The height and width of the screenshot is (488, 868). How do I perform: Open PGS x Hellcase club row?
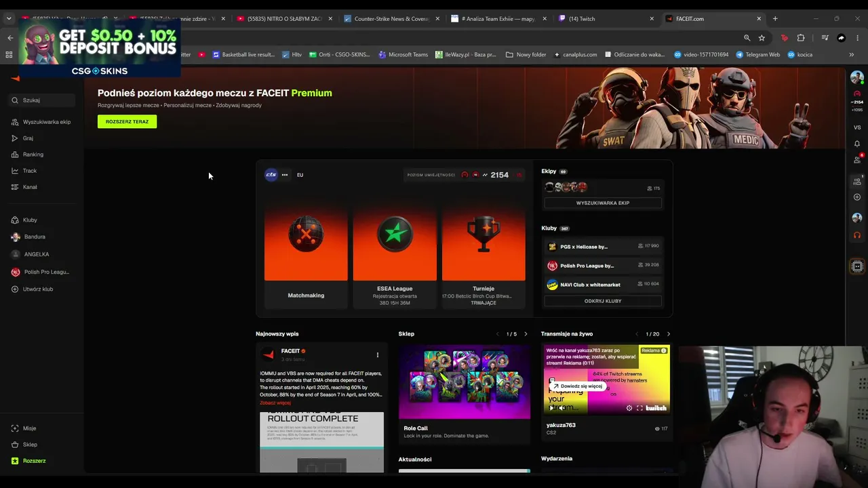603,247
